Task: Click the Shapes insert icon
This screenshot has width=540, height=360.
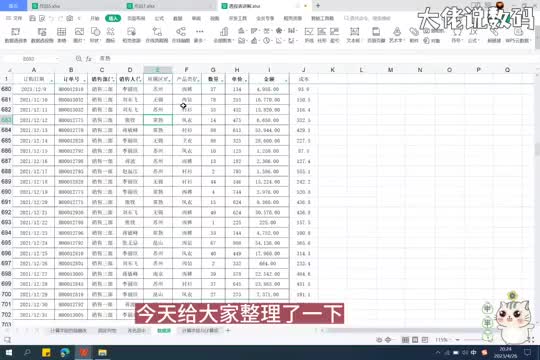Action: 95,35
